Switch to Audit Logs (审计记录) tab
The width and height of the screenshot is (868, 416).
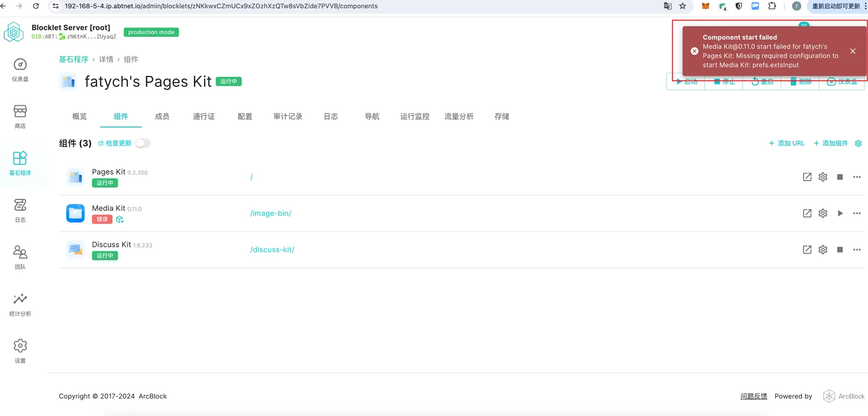[x=288, y=117]
